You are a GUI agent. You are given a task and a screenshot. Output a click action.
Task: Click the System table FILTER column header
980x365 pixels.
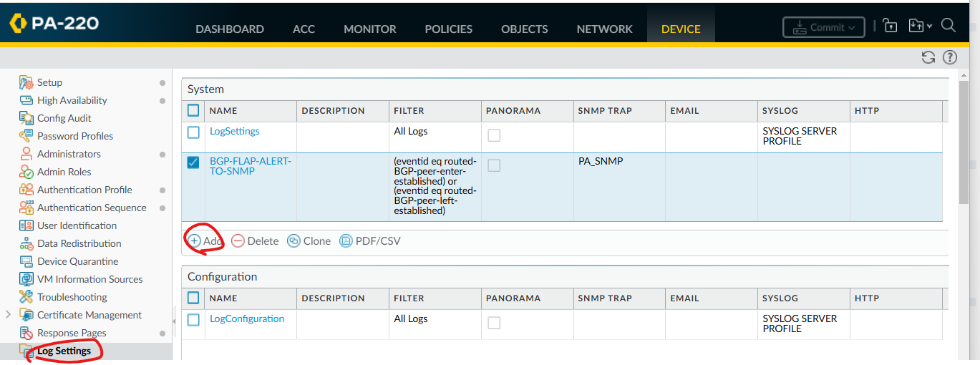[x=409, y=111]
